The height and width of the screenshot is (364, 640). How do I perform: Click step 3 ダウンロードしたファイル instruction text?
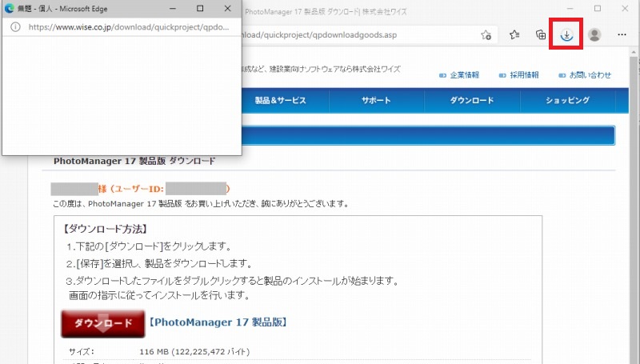click(x=232, y=281)
